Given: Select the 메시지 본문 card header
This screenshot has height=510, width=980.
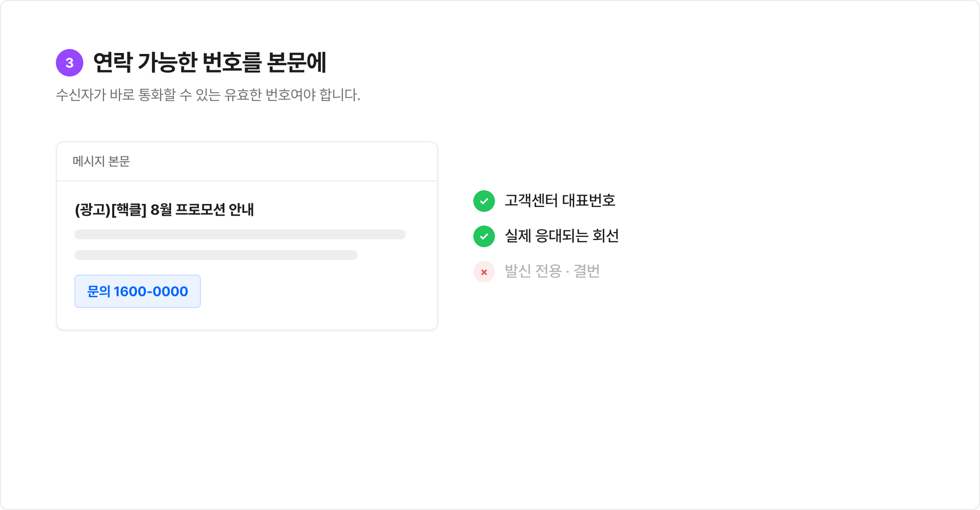Looking at the screenshot, I should pyautogui.click(x=247, y=161).
